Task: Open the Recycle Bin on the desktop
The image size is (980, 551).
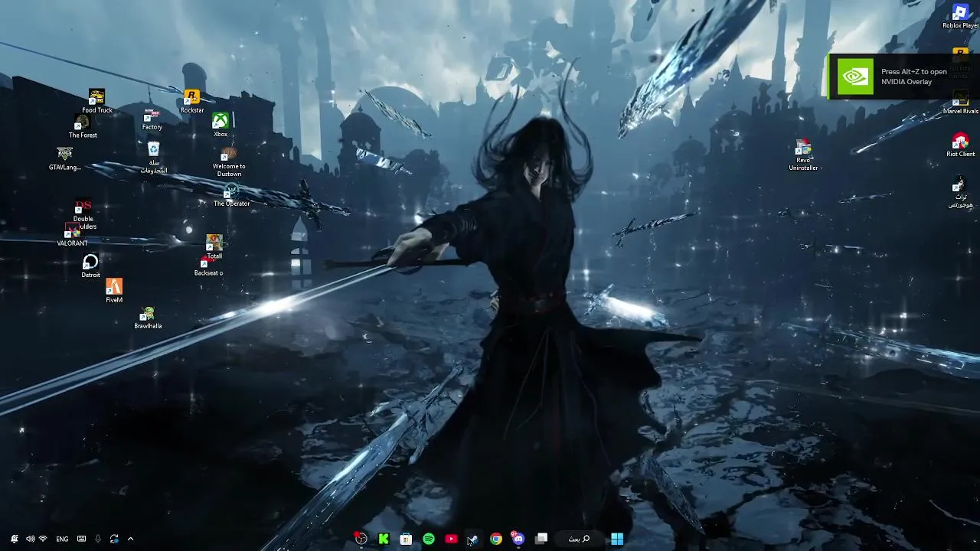Action: pyautogui.click(x=154, y=158)
